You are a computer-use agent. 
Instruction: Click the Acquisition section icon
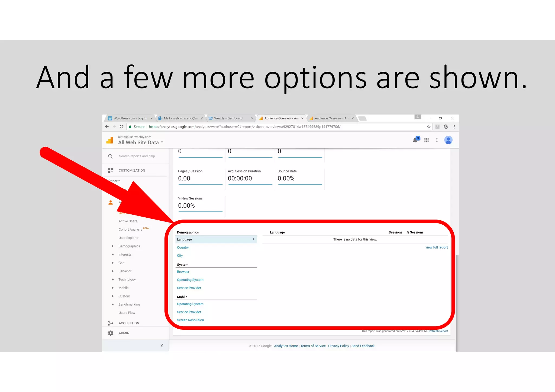(x=111, y=323)
